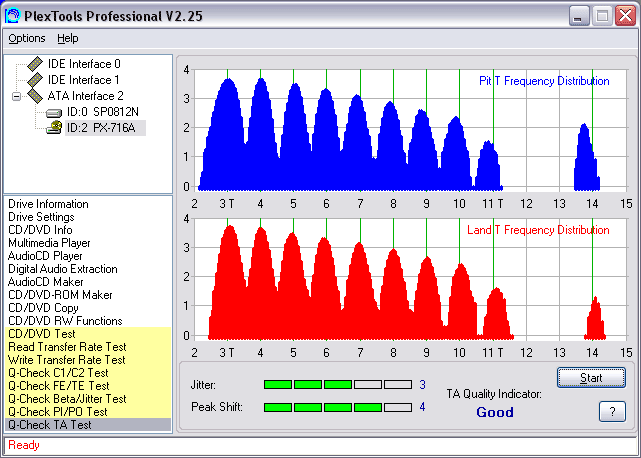Select the CD/DVD Test entry
This screenshot has width=641, height=458.
tap(88, 334)
